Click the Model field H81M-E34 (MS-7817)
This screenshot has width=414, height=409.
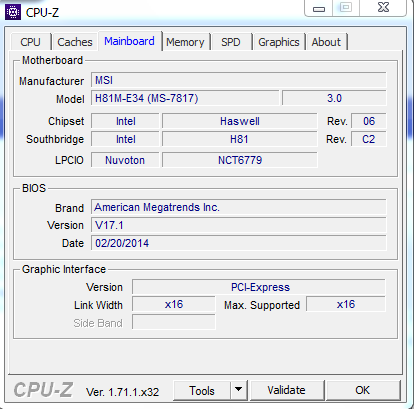click(x=185, y=98)
